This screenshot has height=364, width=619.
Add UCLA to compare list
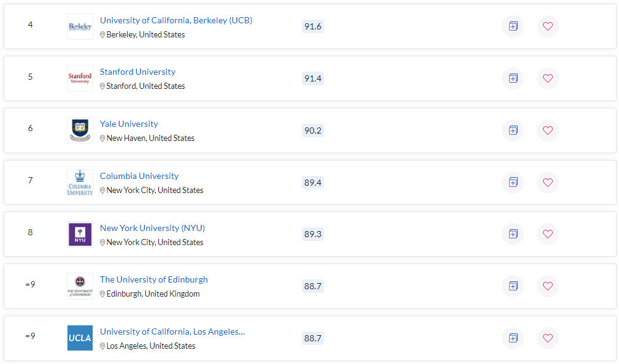pyautogui.click(x=513, y=338)
